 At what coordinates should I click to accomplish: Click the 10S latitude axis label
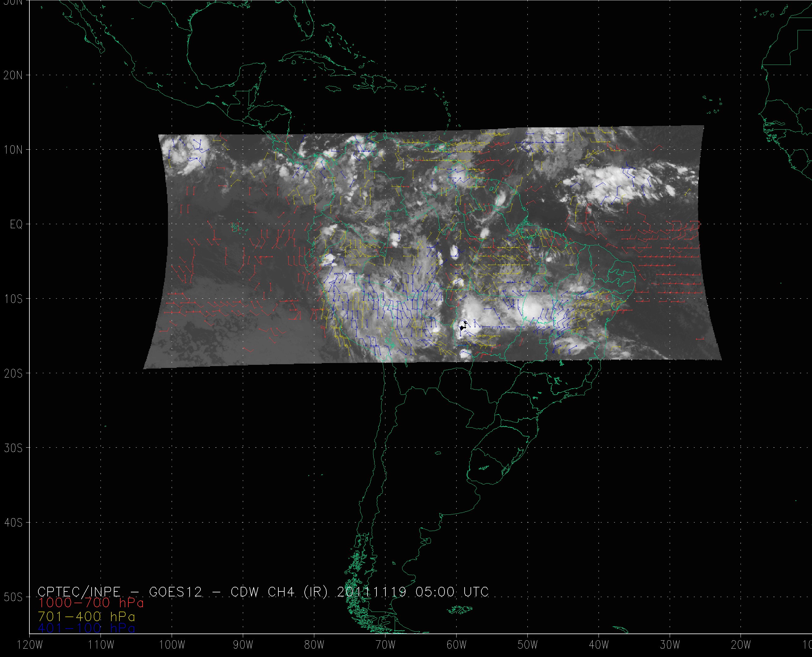click(13, 299)
